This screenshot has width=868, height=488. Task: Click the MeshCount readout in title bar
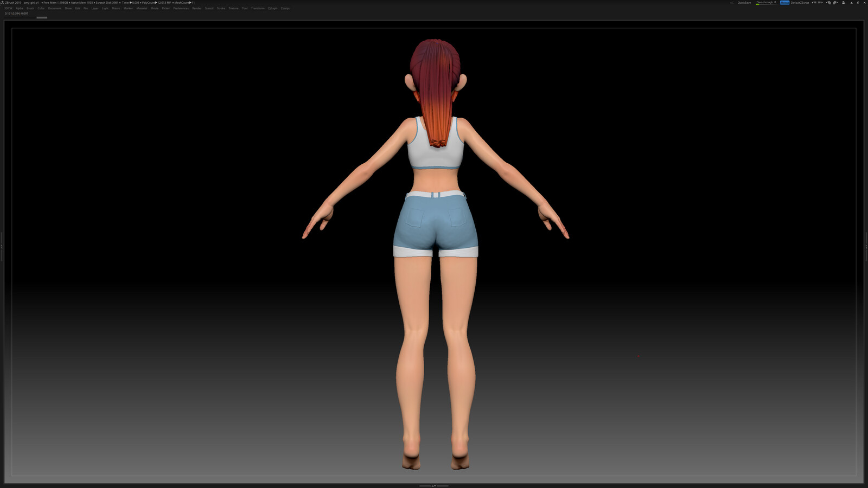184,3
